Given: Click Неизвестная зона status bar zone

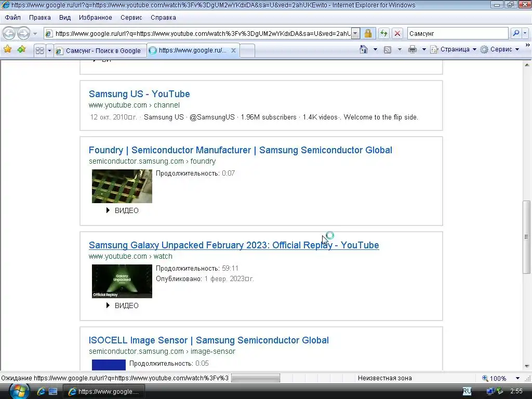Looking at the screenshot, I should click(385, 378).
